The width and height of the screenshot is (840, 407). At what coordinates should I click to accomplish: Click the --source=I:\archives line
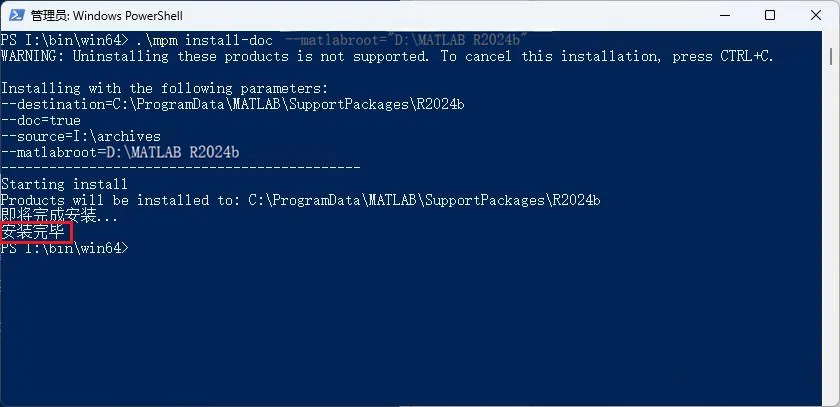click(x=81, y=136)
